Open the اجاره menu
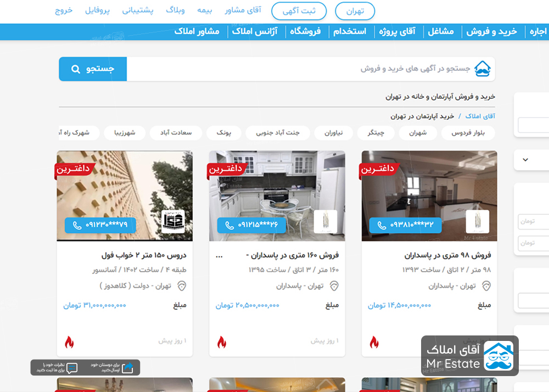549x392 pixels. tap(538, 31)
